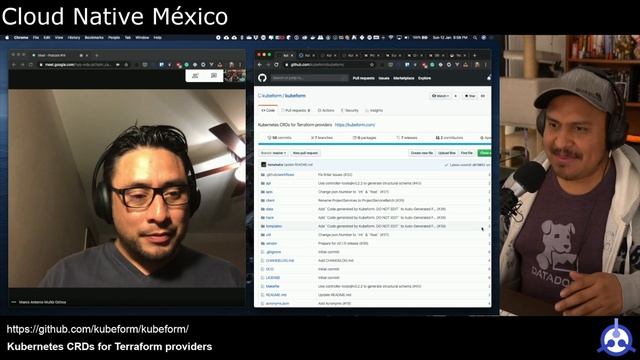640x360 pixels.
Task: Open the chat icon in Meet window
Action: click(x=214, y=76)
